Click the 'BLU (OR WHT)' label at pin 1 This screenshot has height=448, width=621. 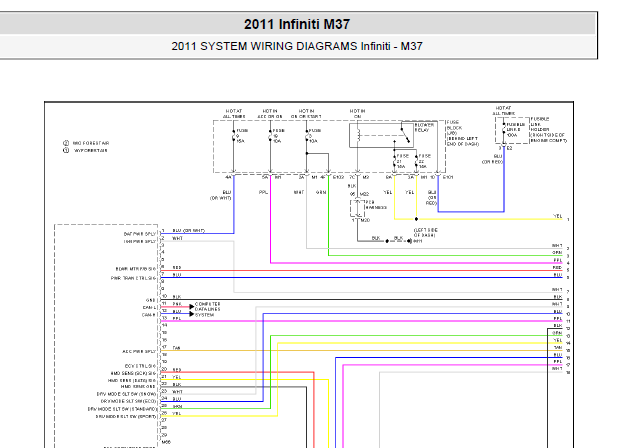point(189,231)
